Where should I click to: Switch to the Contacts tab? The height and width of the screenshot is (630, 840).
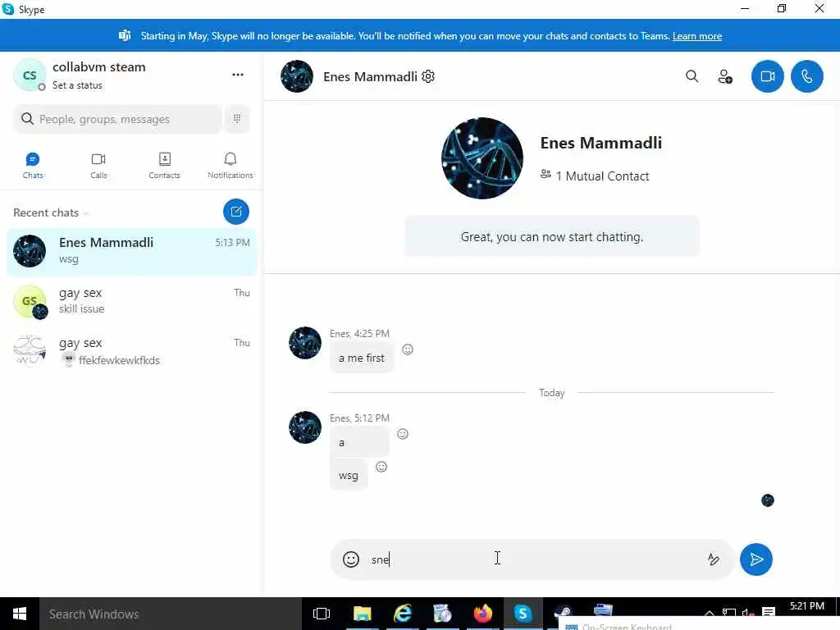pos(164,165)
